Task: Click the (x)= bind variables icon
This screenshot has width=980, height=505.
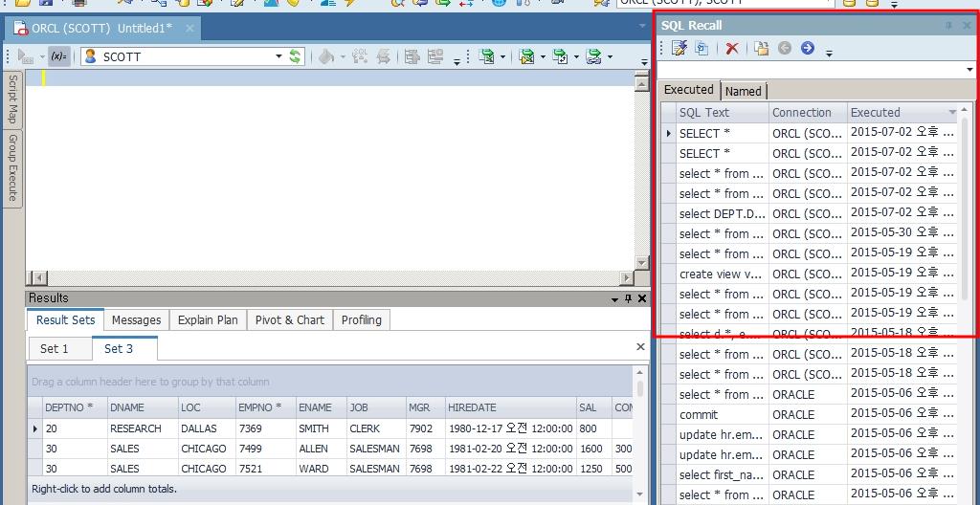Action: [59, 56]
